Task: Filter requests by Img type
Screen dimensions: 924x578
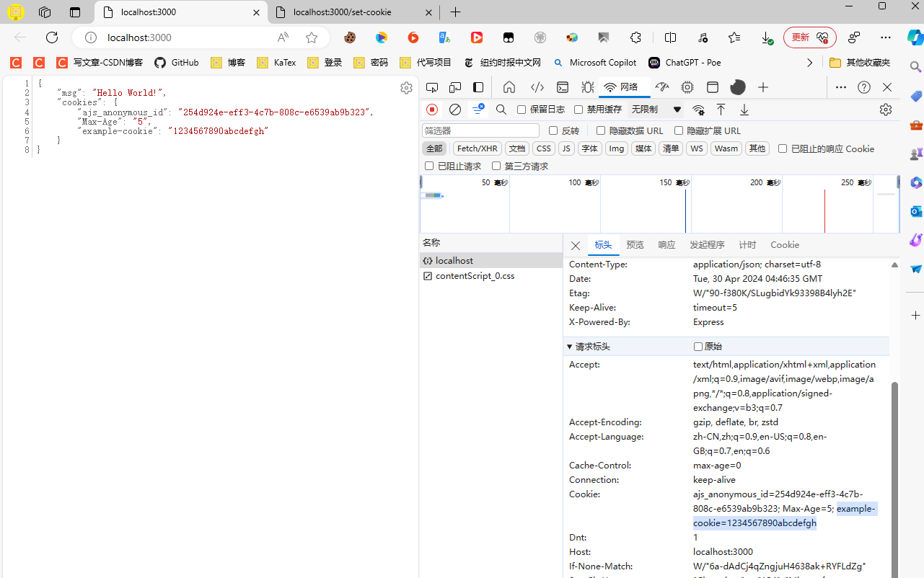Action: tap(617, 148)
